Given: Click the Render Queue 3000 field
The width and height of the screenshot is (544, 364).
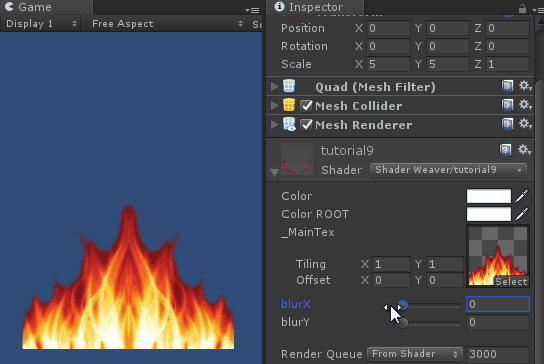Looking at the screenshot, I should point(498,354).
